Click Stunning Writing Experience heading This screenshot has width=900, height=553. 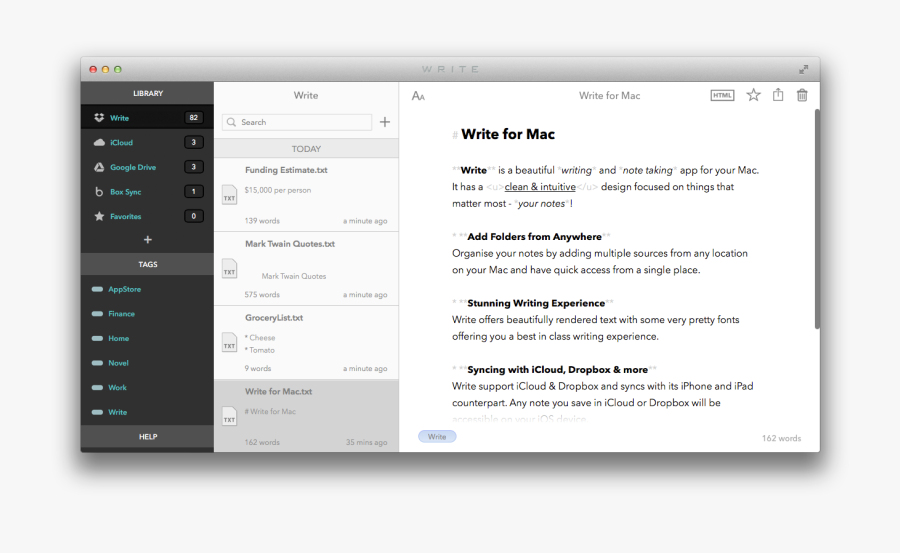pos(536,303)
